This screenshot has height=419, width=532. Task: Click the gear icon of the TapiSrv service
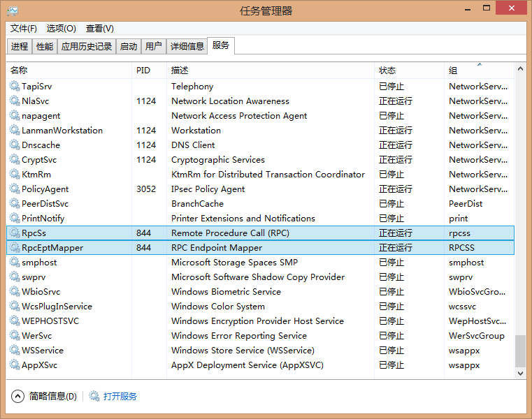click(x=15, y=86)
